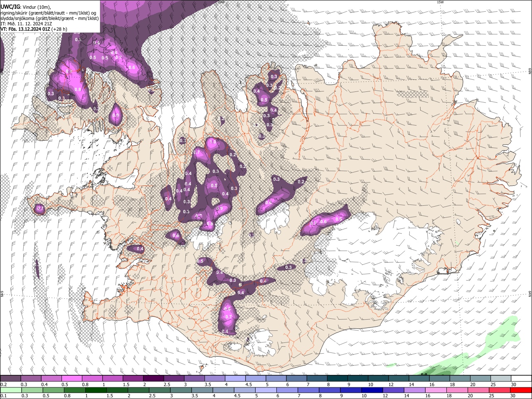Click the '0.2' value under the top legend row
Viewport: 532px width, 399px height.
3,384
